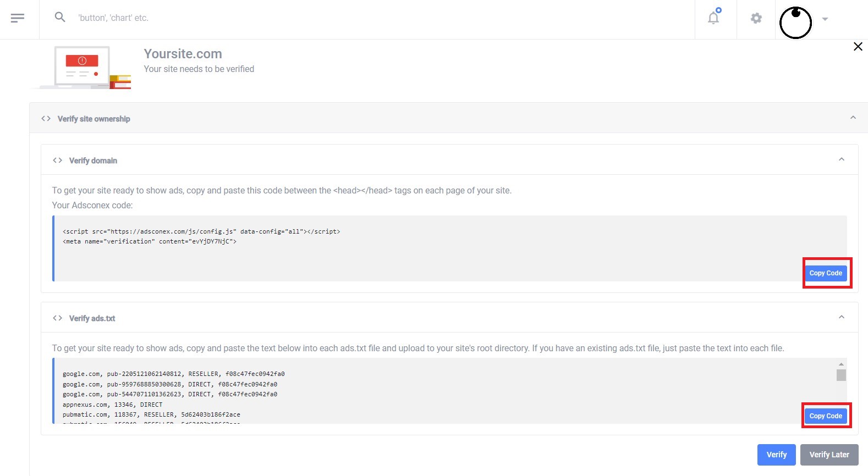The image size is (868, 476).
Task: Click the code icon beside Verify site ownership
Action: [46, 119]
